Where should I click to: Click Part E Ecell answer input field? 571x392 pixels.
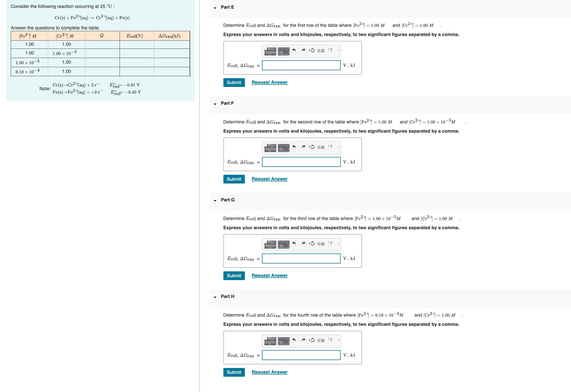pos(301,65)
